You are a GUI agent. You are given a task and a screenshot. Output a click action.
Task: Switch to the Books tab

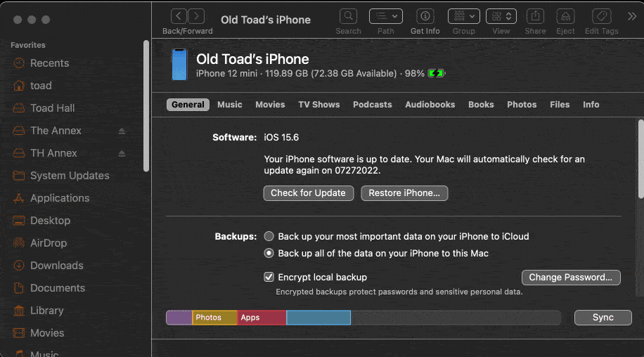click(x=481, y=105)
